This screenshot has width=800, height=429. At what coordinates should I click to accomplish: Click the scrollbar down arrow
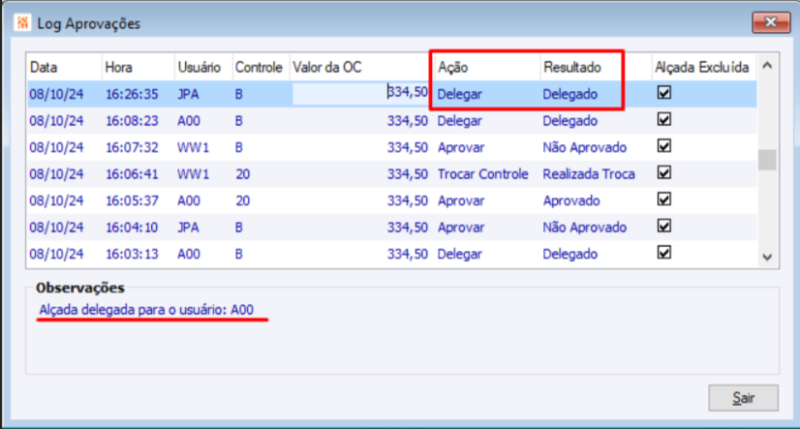(767, 257)
